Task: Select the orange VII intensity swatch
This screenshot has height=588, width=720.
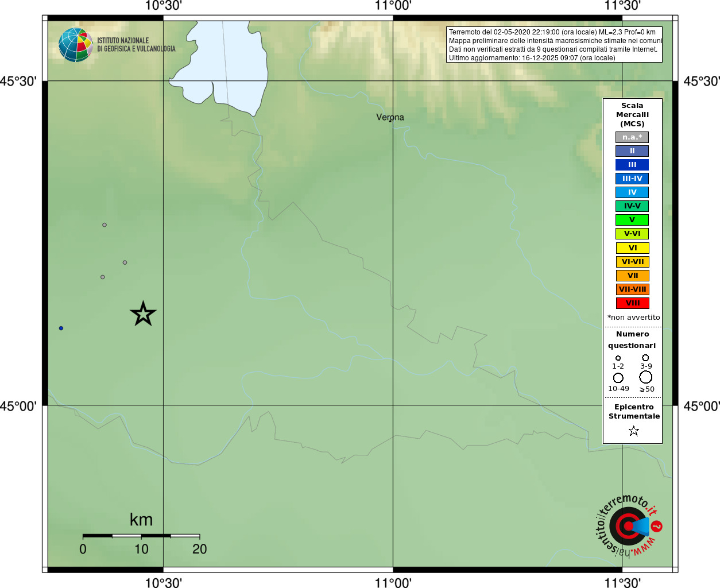Action: tap(632, 276)
